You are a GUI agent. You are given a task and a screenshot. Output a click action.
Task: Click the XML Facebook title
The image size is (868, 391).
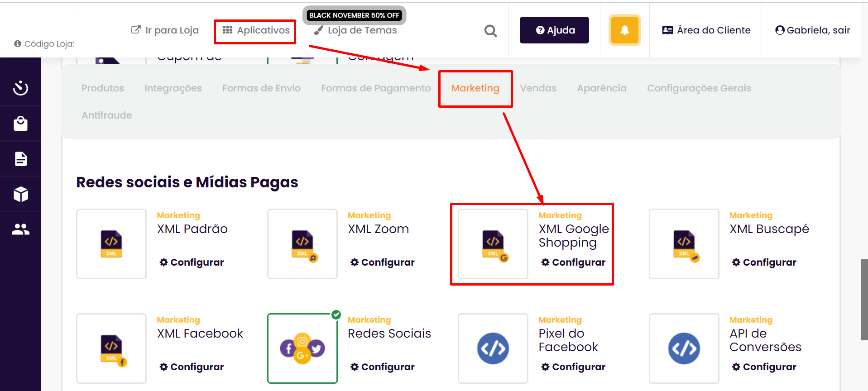point(200,334)
